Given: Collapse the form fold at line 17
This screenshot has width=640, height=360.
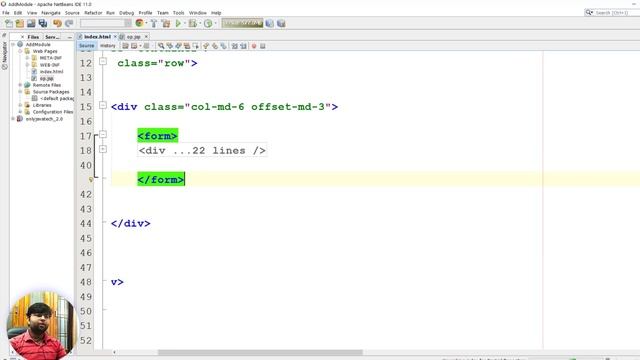Looking at the screenshot, I should click(x=103, y=134).
